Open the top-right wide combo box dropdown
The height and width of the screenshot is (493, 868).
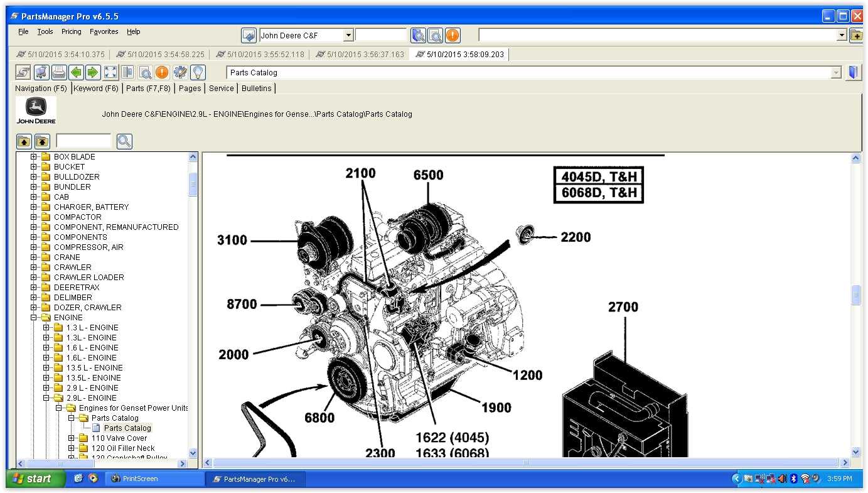pyautogui.click(x=842, y=36)
